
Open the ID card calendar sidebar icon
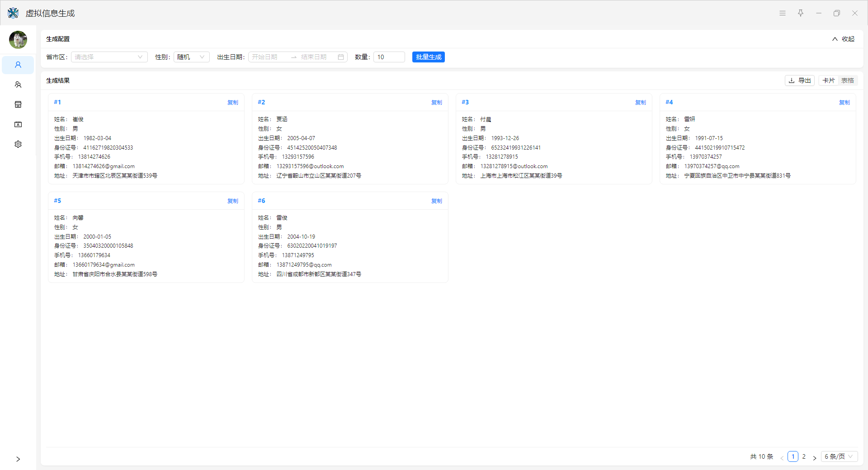pos(18,124)
